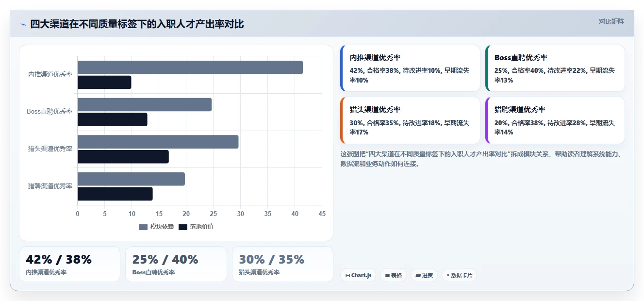Viewport: 644px width, 301px height.
Task: Click the x-axis tick label 0
Action: coord(78,214)
